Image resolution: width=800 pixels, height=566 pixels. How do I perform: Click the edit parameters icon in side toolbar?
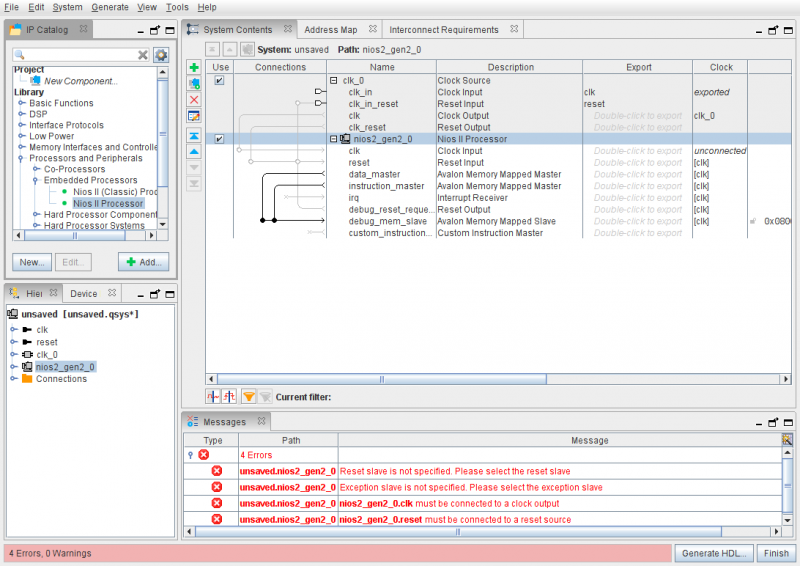[194, 116]
